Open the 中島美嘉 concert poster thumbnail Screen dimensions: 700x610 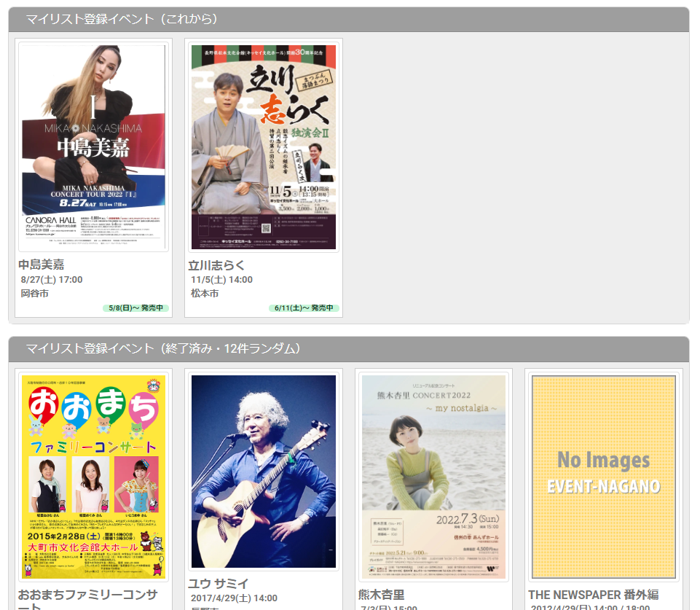[93, 147]
